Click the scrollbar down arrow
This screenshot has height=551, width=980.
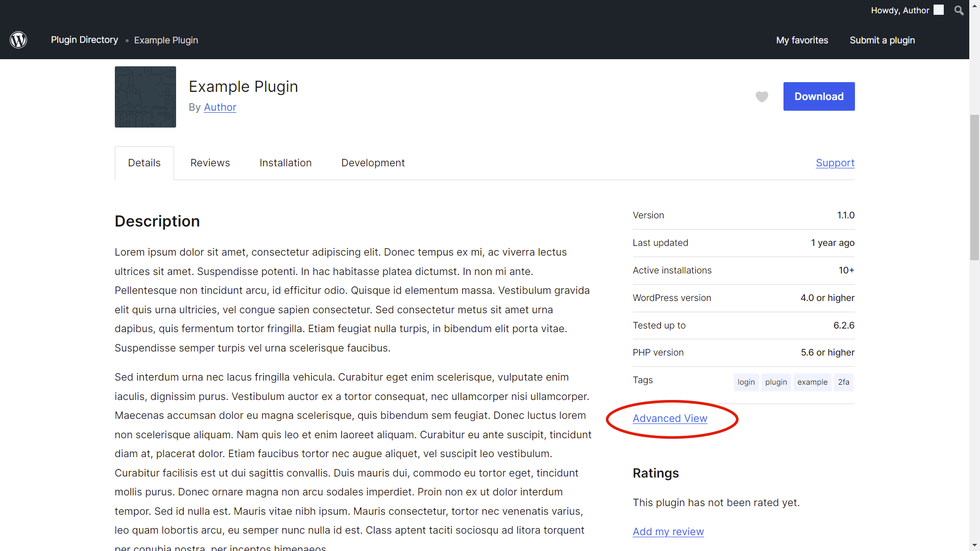pyautogui.click(x=974, y=545)
